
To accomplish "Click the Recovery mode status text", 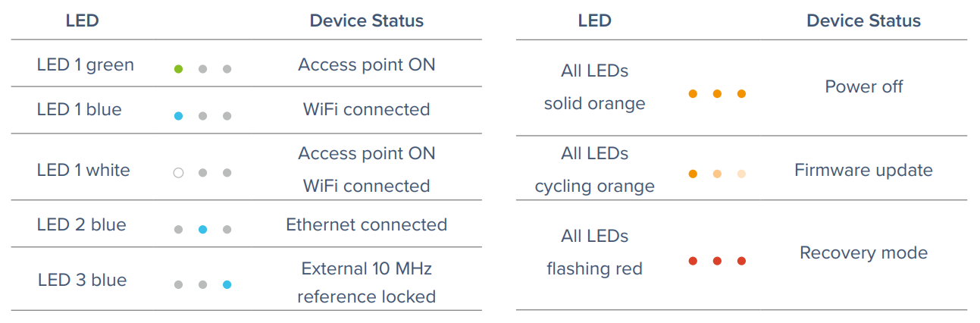I will (863, 252).
